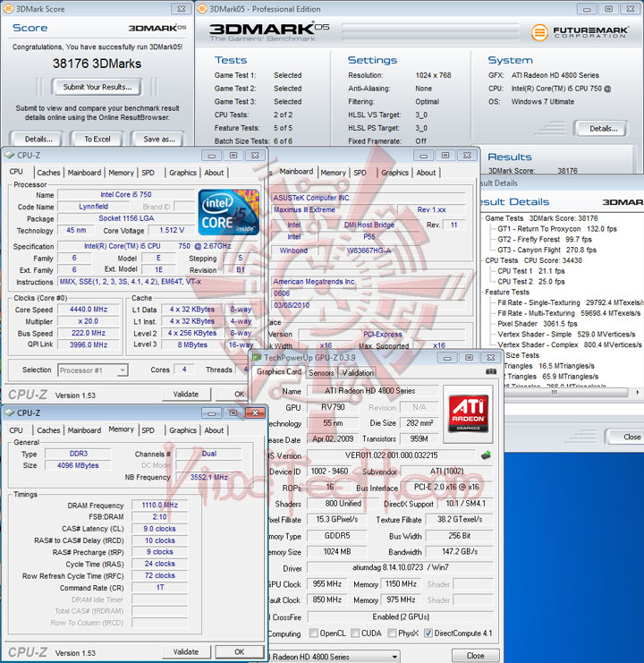Open Memory tab in the CPU-Z Mainboard window
Screen dimensions: 644x663
pos(333,173)
